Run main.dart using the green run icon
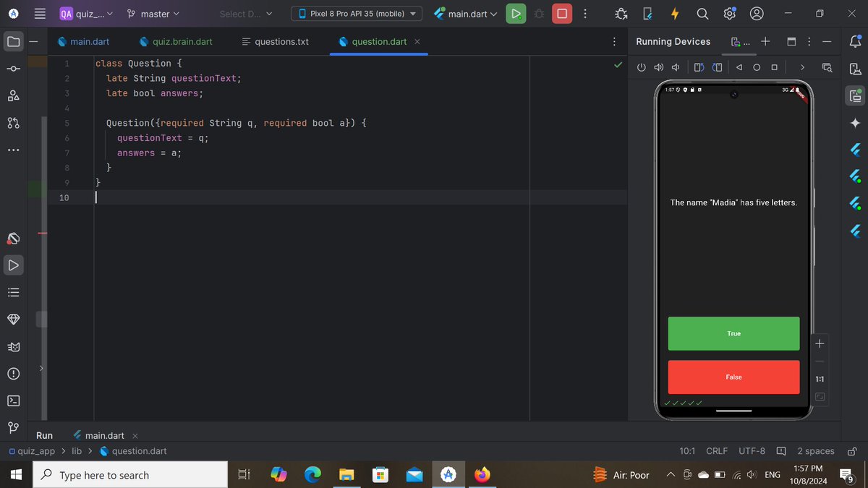The image size is (868, 488). [x=516, y=13]
